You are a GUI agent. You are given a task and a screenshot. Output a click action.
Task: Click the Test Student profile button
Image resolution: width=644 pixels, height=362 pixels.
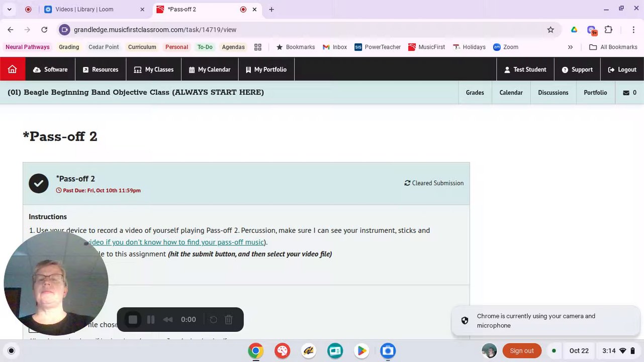(525, 69)
